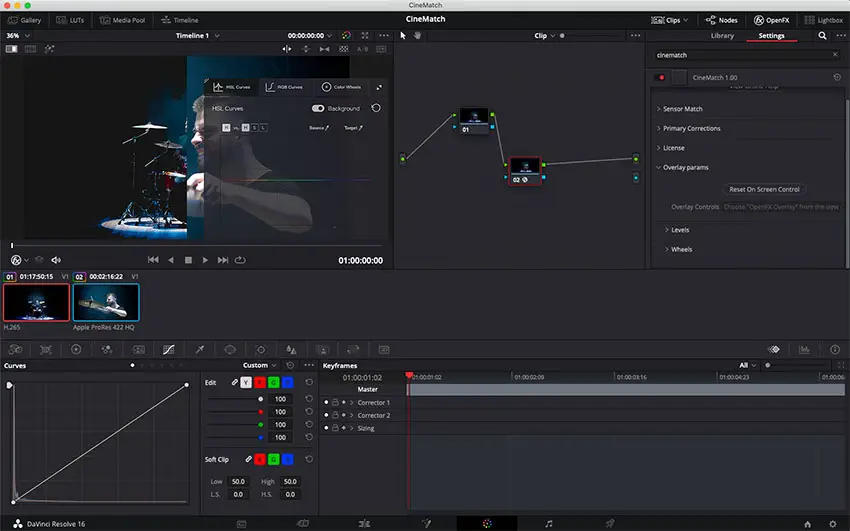The image size is (850, 531).
Task: Mute audio with the speaker icon
Action: tap(56, 260)
